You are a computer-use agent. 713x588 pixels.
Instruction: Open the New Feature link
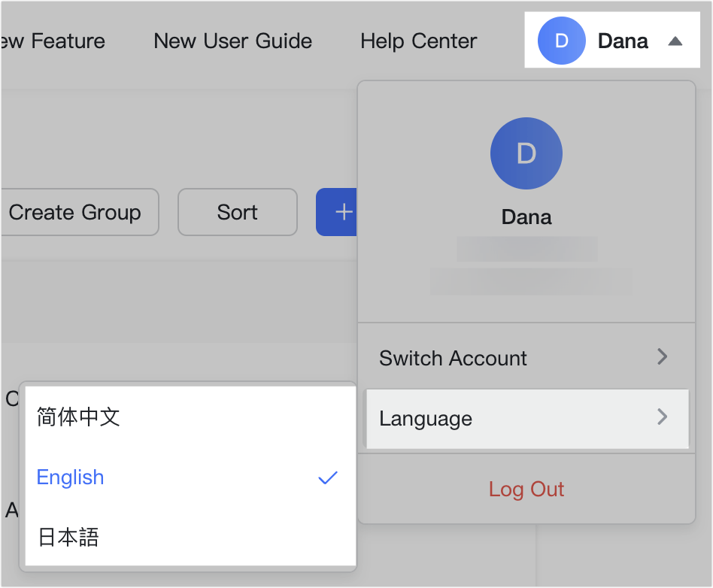(x=53, y=41)
